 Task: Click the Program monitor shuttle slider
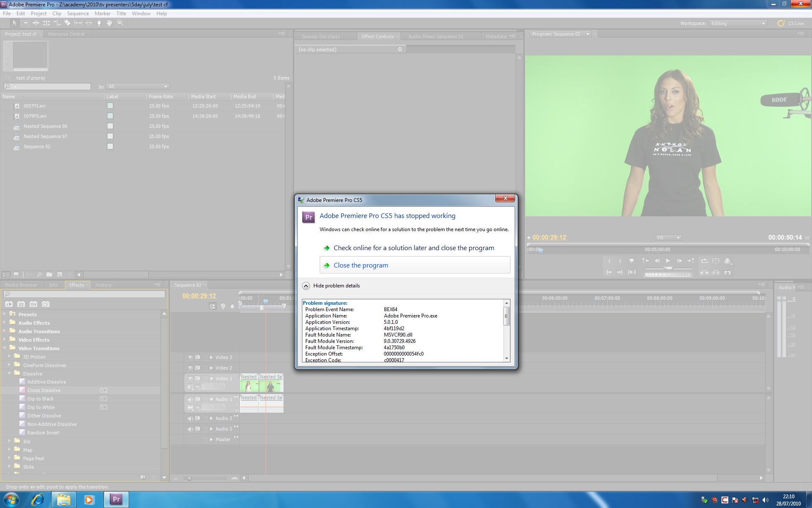point(668,268)
